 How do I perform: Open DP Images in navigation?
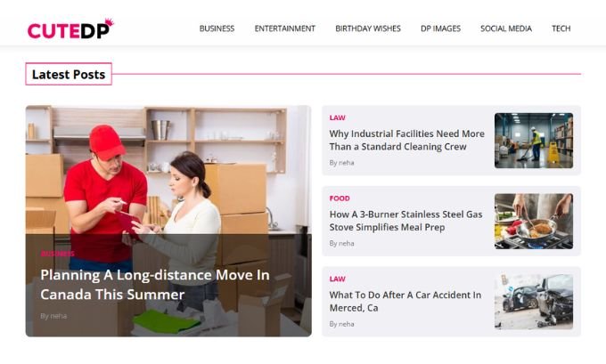(x=440, y=28)
